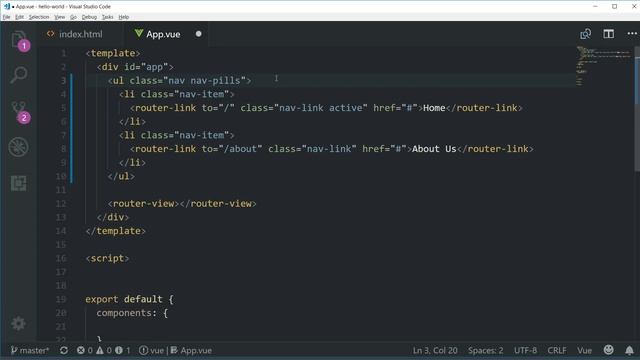Click the 'components: {' line
The image size is (640, 360).
[x=132, y=313]
